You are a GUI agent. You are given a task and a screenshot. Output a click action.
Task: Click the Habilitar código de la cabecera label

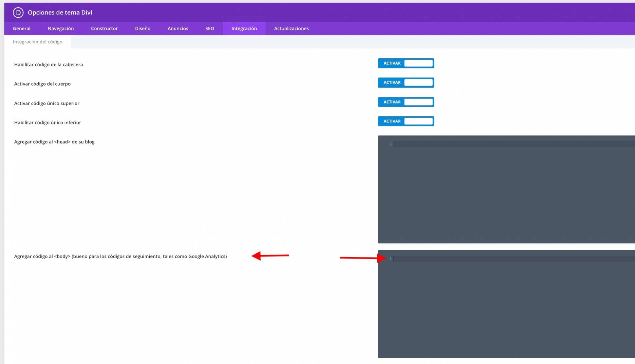49,65
